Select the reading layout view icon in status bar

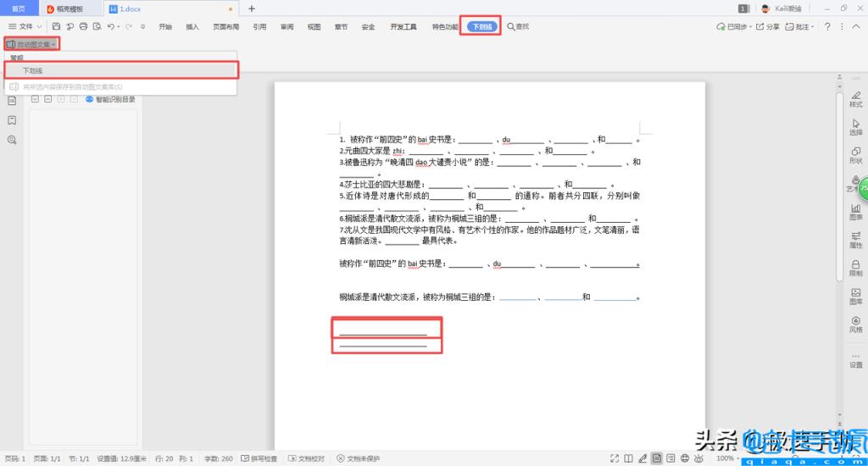[628, 458]
